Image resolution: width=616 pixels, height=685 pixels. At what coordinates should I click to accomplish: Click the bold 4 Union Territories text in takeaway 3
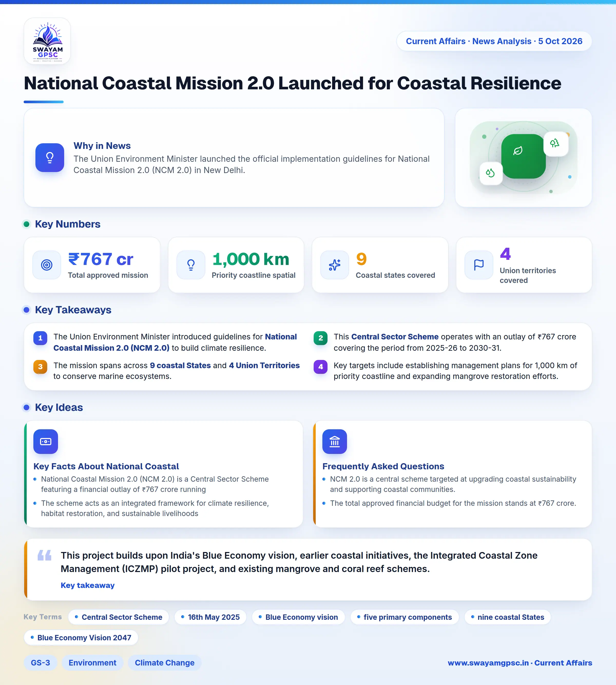[264, 365]
